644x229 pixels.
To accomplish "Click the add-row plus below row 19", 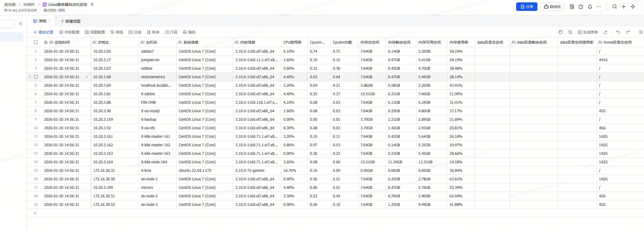I will 35,213.
